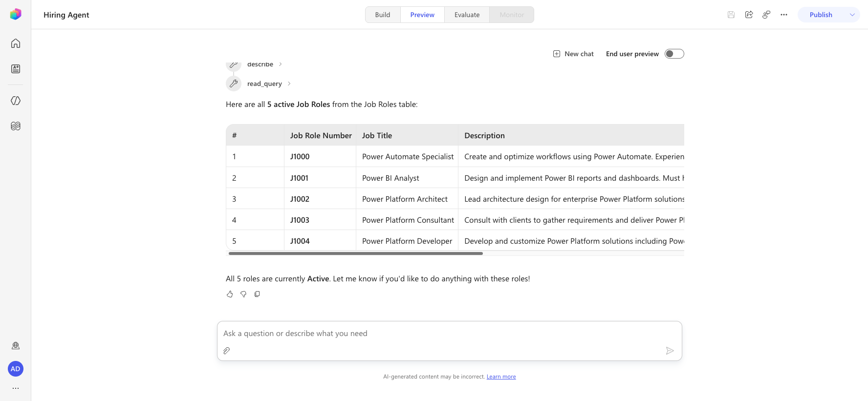Open the Publish dropdown arrow

click(852, 15)
